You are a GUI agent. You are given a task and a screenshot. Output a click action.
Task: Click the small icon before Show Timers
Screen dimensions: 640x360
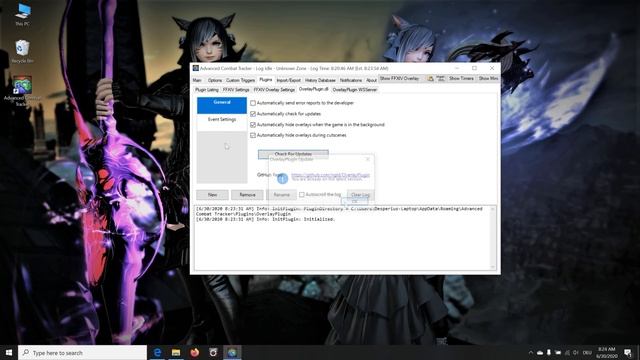pyautogui.click(x=440, y=78)
